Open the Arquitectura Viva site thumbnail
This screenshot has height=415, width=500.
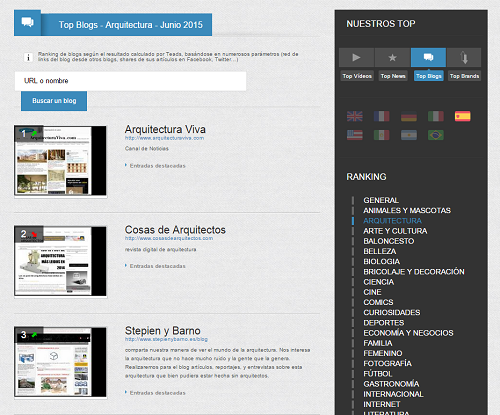click(x=60, y=161)
